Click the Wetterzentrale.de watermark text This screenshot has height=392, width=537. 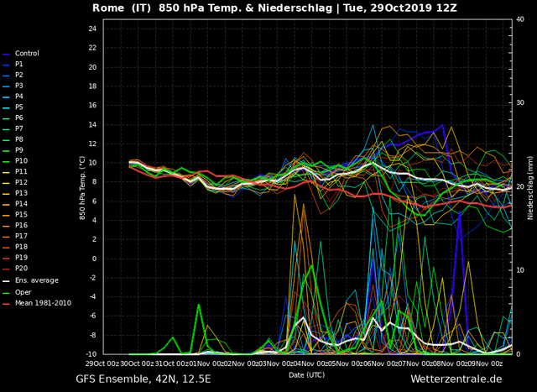[x=456, y=379]
